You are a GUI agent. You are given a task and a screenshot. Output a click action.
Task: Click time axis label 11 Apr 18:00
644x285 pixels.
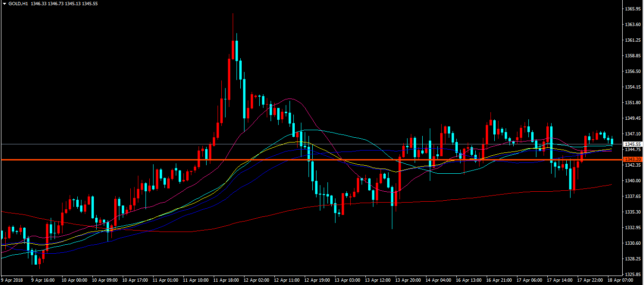226,280
